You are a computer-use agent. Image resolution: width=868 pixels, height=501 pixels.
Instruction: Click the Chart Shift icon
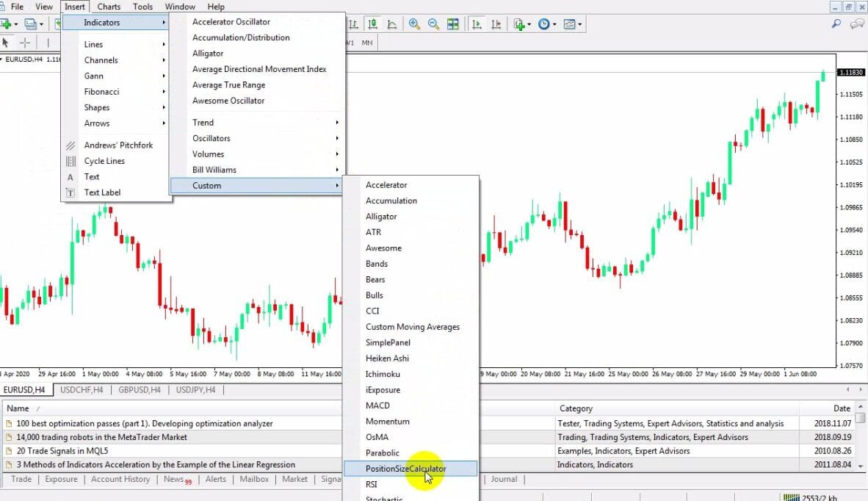point(495,24)
